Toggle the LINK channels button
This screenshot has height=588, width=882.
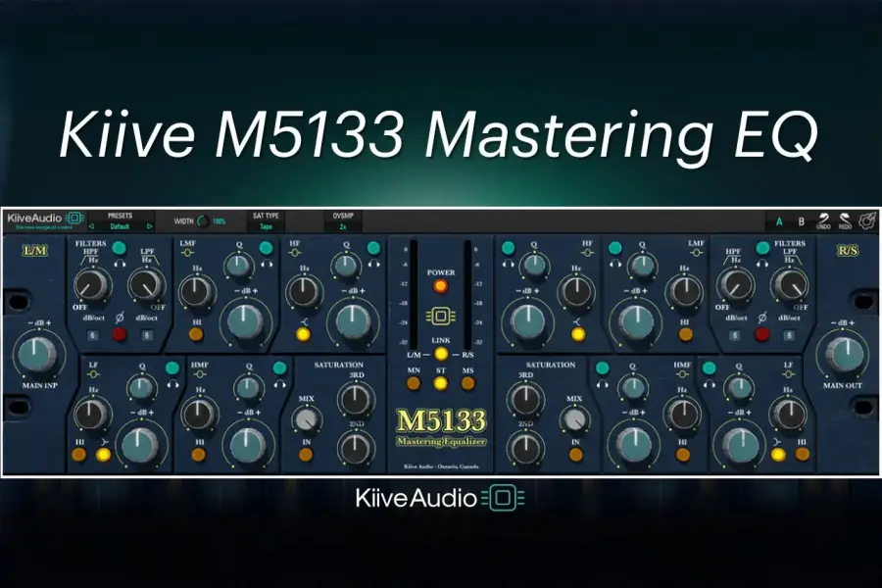(x=441, y=354)
